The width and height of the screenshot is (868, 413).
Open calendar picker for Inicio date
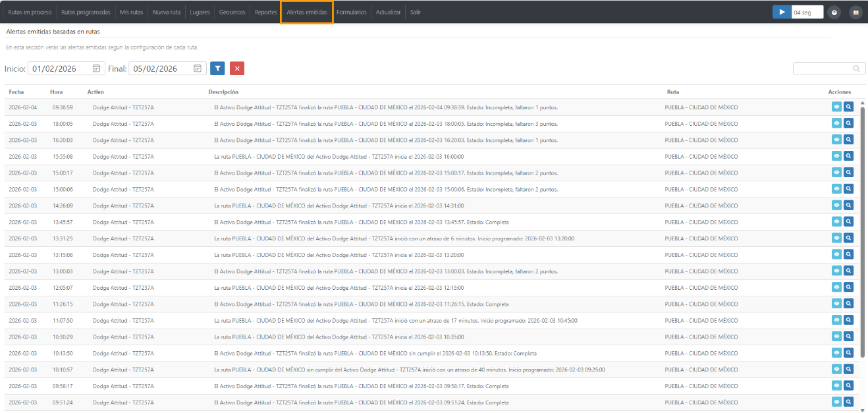(96, 69)
